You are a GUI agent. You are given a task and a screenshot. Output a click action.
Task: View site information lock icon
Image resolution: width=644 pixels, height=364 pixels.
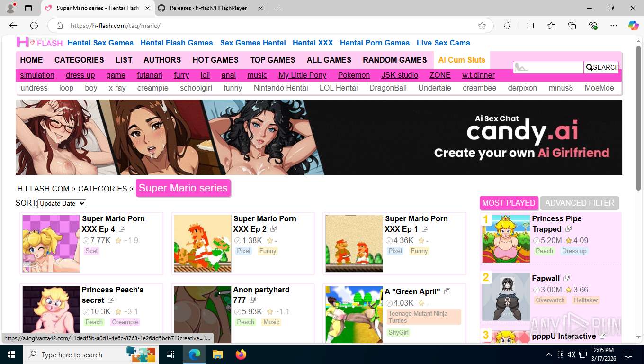click(59, 26)
